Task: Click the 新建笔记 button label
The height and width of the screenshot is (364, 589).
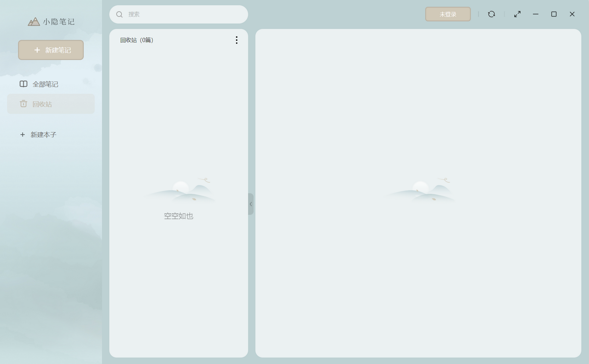Action: [58, 50]
